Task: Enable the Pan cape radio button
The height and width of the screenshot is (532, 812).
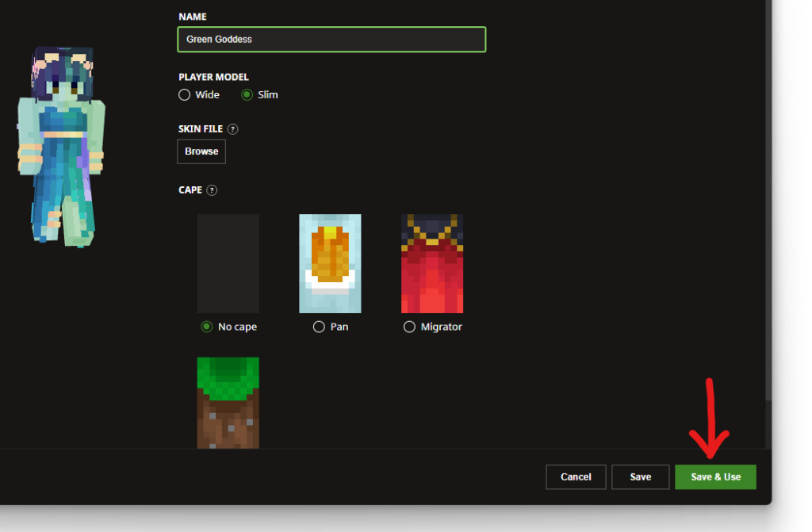Action: point(319,327)
